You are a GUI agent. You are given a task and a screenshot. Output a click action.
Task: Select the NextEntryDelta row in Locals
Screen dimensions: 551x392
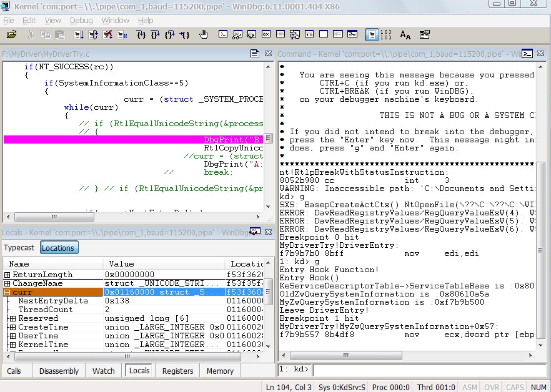134,301
